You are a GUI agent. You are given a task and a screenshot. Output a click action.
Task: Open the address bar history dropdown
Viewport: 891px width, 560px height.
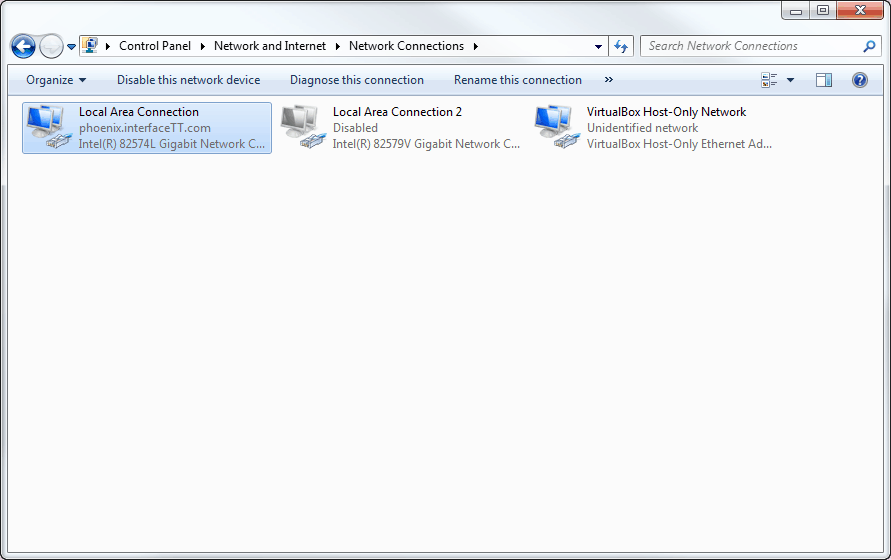pos(598,47)
